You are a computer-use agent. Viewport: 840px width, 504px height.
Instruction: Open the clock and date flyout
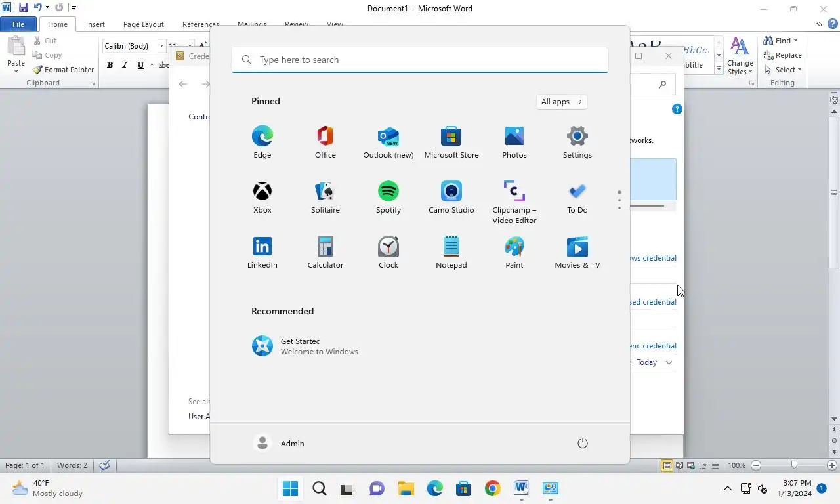[x=794, y=488]
